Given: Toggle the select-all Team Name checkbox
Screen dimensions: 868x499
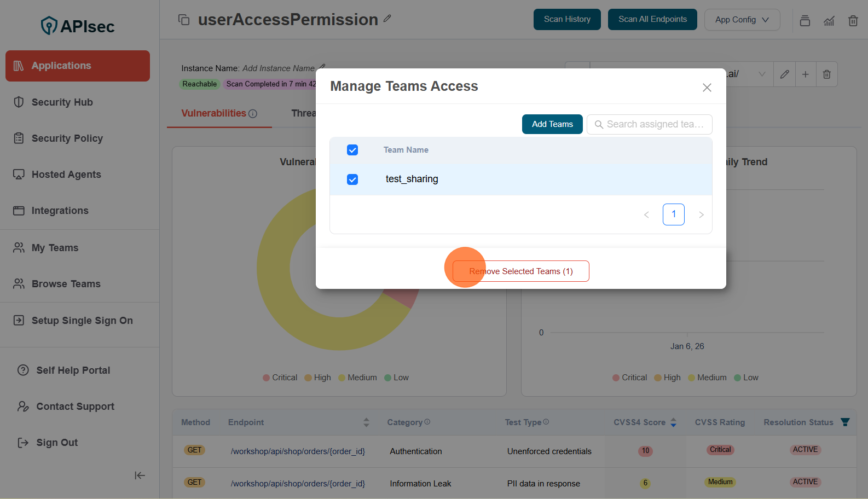Looking at the screenshot, I should pyautogui.click(x=352, y=150).
